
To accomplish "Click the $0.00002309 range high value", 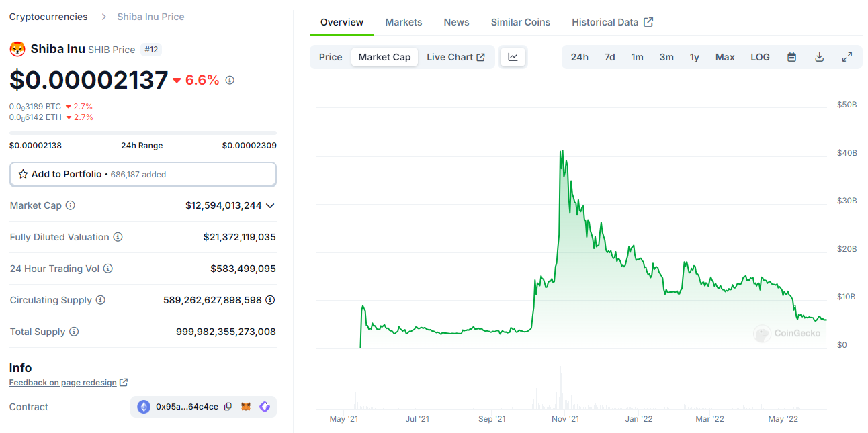I will 249,146.
